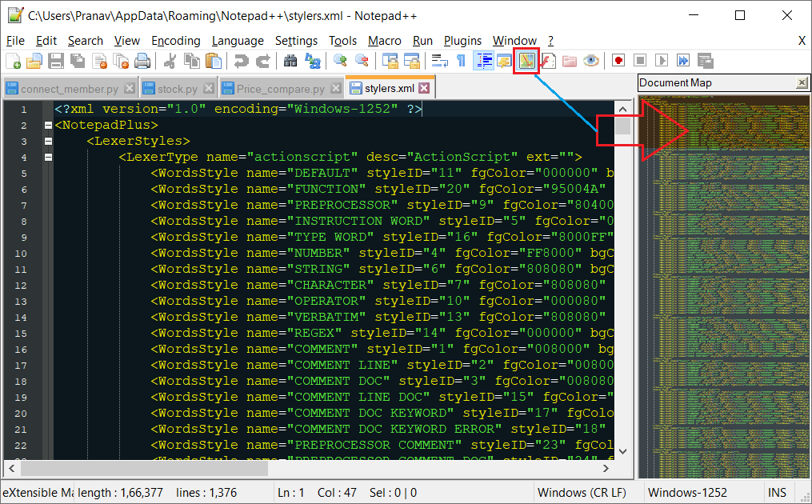Zoom out using the magnifier minus icon
Screen dimensions: 812x504
(x=362, y=61)
